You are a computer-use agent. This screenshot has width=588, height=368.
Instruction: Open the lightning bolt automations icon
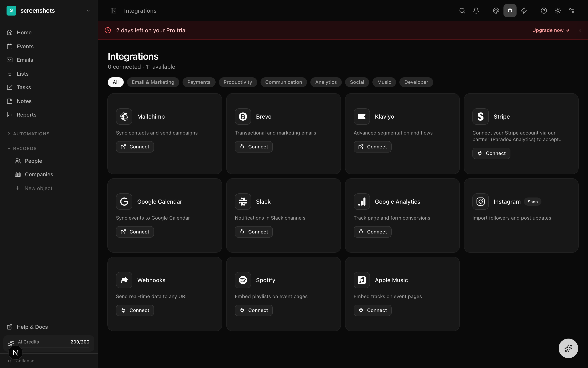click(x=524, y=11)
